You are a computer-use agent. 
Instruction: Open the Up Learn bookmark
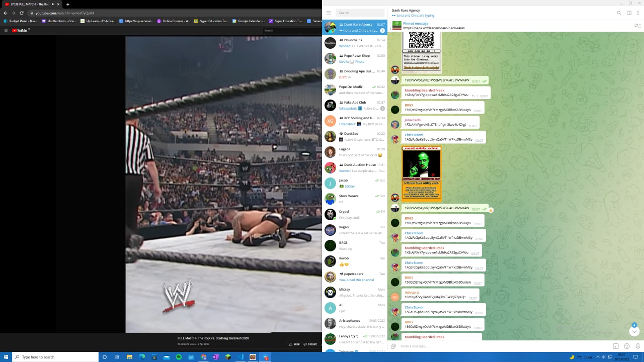[98, 21]
